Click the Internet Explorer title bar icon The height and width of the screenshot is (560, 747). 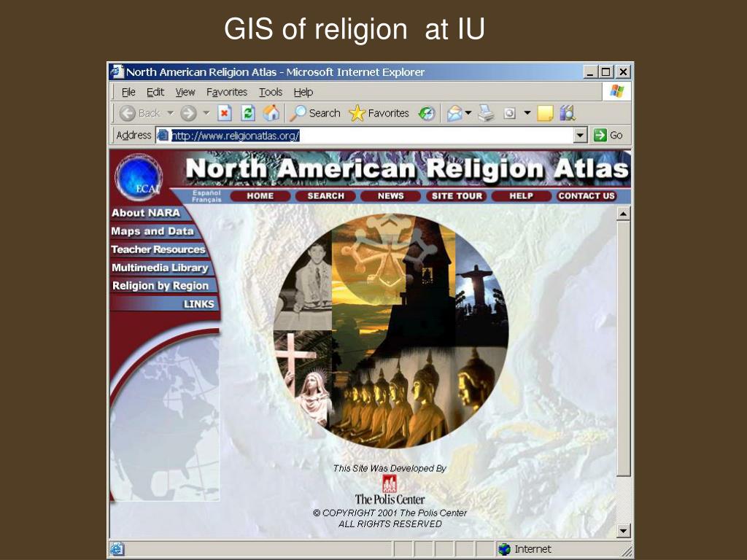coord(117,72)
